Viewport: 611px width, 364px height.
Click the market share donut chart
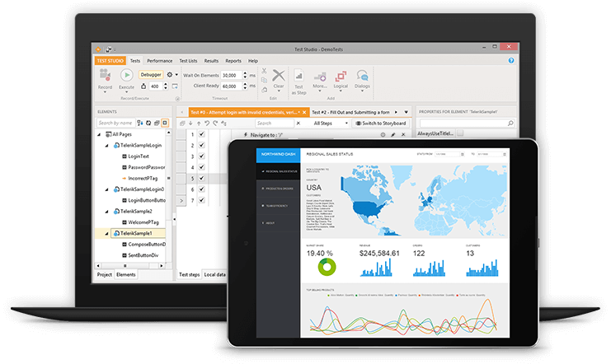[x=327, y=267]
